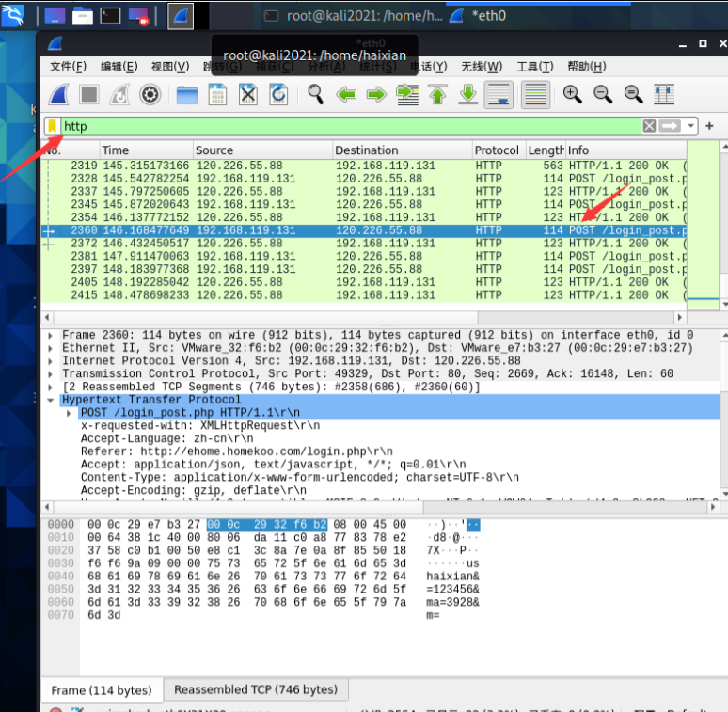Close the capture file icon
The image size is (728, 712).
tap(248, 95)
